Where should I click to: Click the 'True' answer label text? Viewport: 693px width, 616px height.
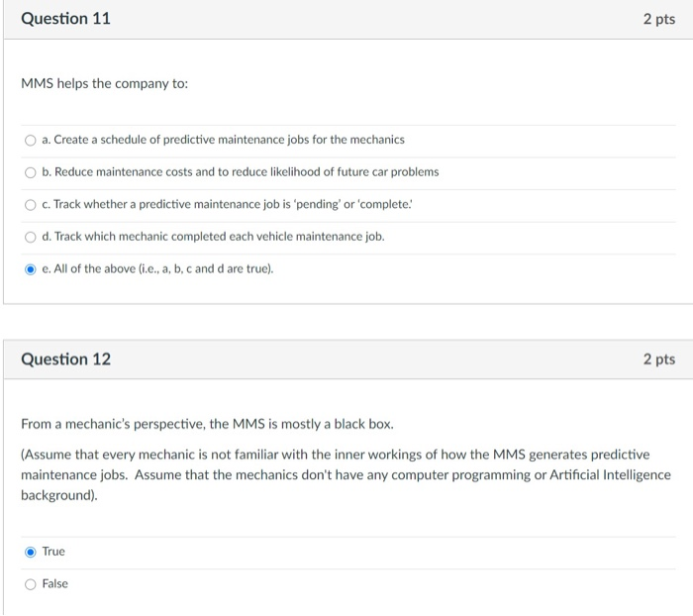pyautogui.click(x=53, y=552)
